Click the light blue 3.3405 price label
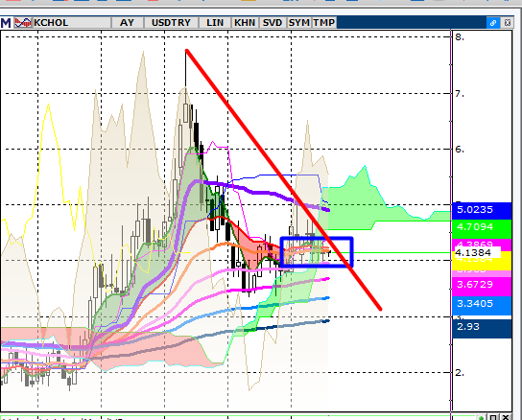 [x=482, y=305]
